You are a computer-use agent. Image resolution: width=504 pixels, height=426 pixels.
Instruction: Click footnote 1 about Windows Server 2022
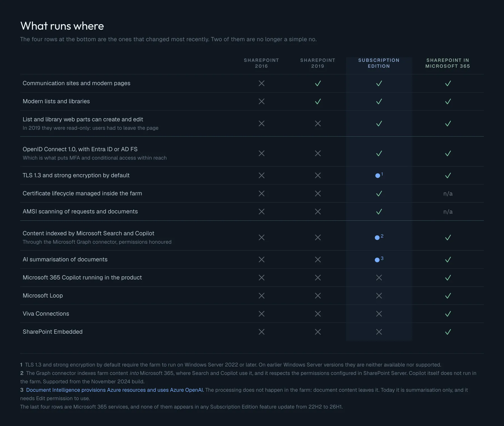231,365
